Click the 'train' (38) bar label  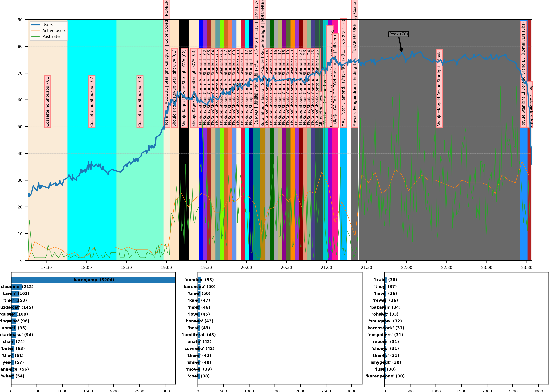point(385,280)
